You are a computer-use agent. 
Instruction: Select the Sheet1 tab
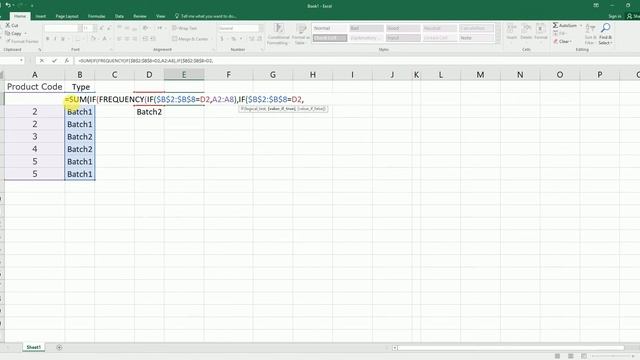tap(33, 347)
